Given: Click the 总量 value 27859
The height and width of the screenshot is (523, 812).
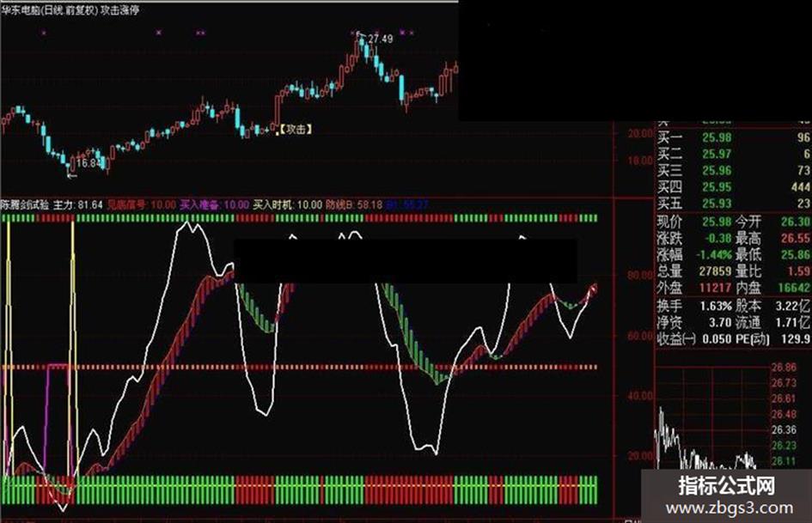Looking at the screenshot, I should point(715,271).
